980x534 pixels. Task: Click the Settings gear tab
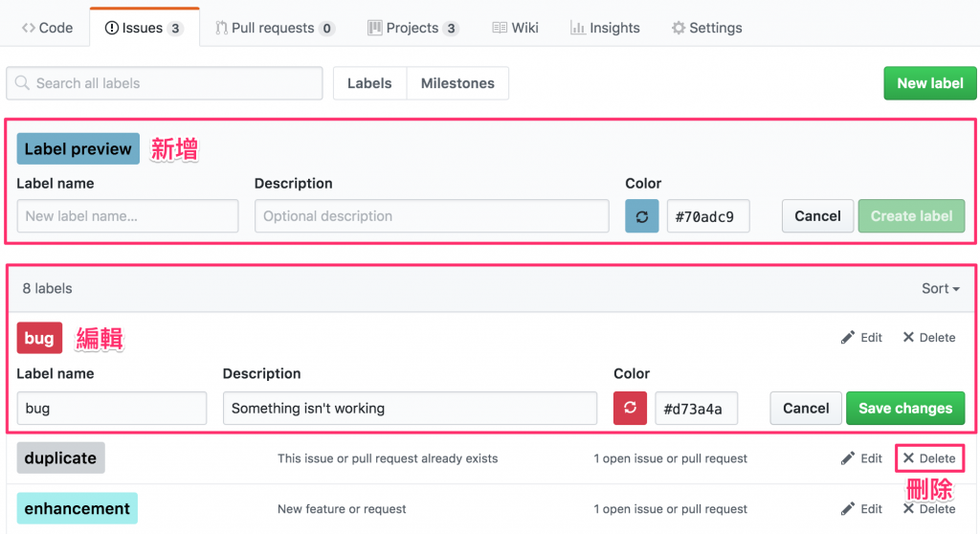(706, 28)
